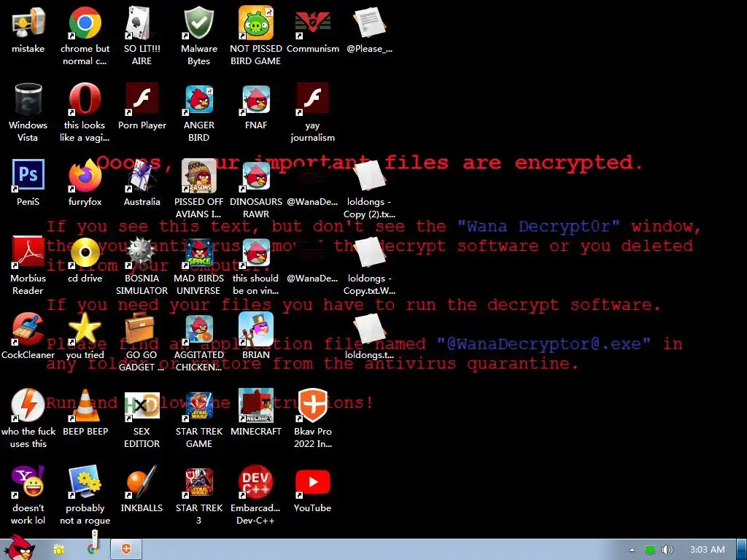The image size is (747, 560).
Task: Open 'doesn't work lol' Yahoo Messenger shortcut
Action: pos(28,483)
